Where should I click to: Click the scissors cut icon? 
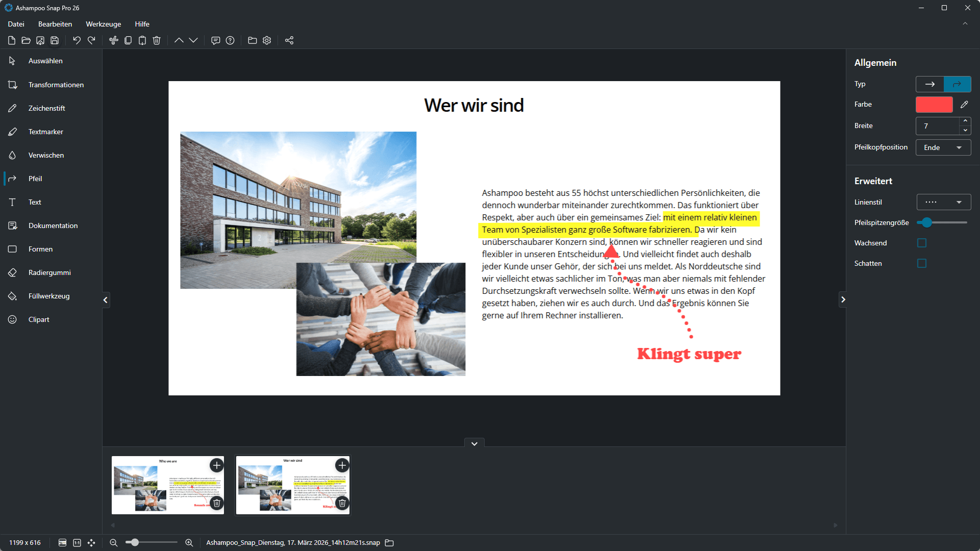pos(113,40)
